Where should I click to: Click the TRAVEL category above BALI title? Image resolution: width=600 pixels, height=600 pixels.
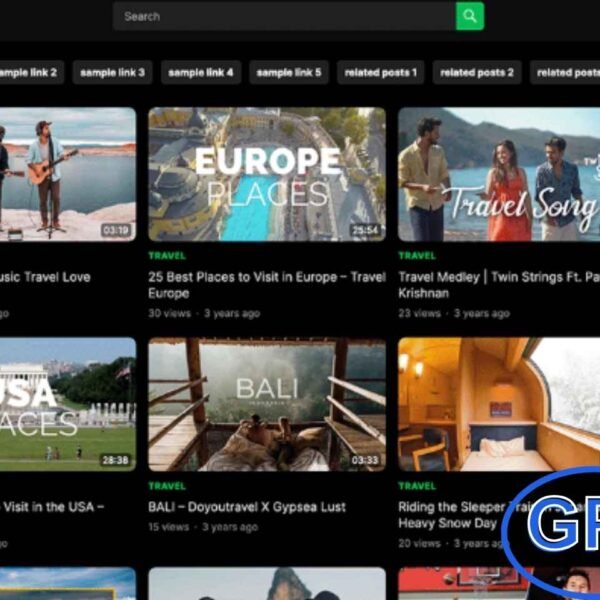coord(167,486)
